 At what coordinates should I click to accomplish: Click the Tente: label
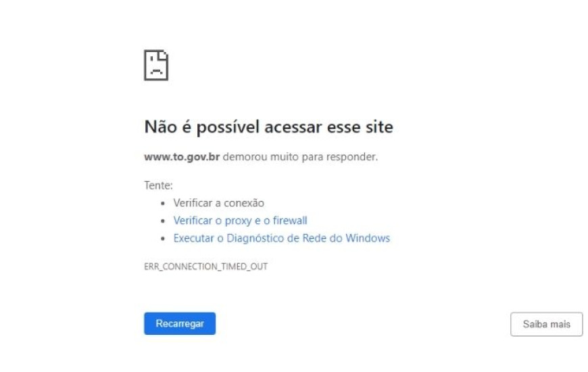point(158,185)
